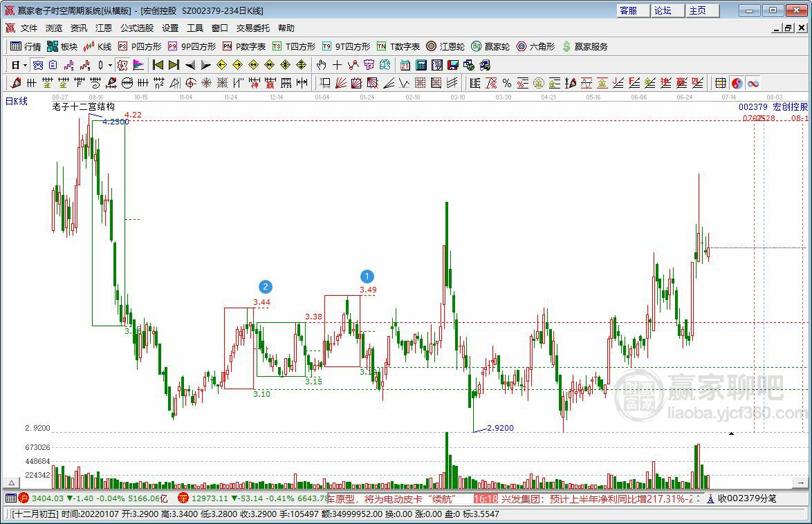Jump to last bar with skip-forward arrow
Screen dimensions: 812x524
(174, 65)
